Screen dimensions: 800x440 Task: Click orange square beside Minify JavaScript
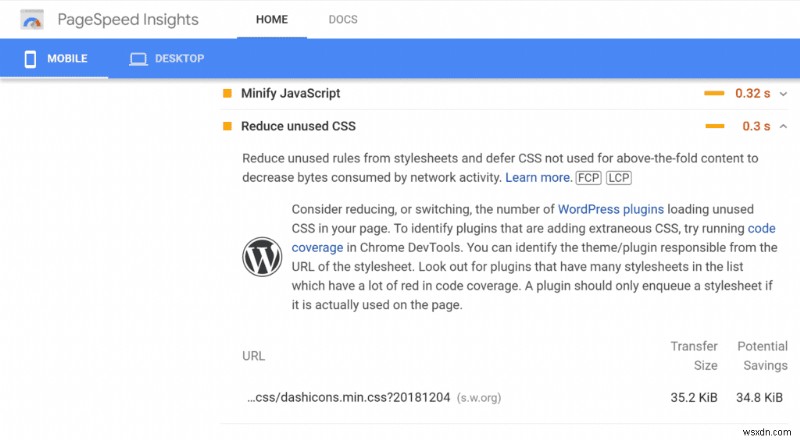tap(228, 93)
